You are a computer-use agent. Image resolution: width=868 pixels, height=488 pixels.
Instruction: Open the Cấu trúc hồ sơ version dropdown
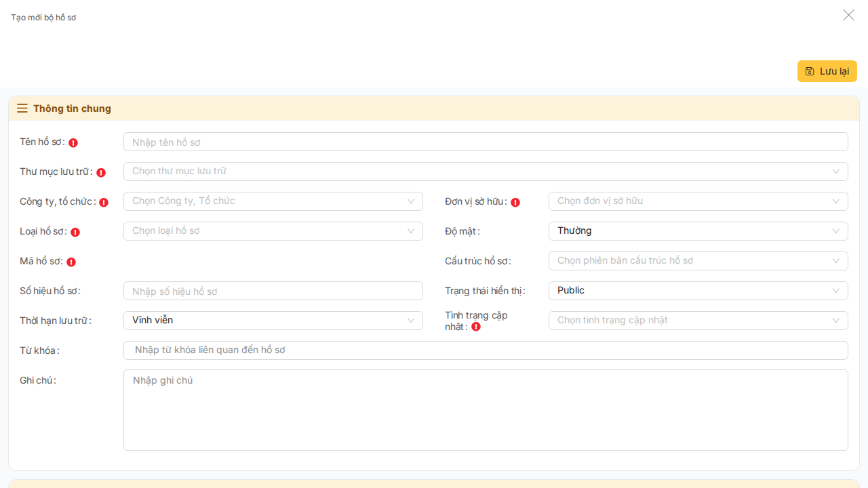tap(698, 261)
